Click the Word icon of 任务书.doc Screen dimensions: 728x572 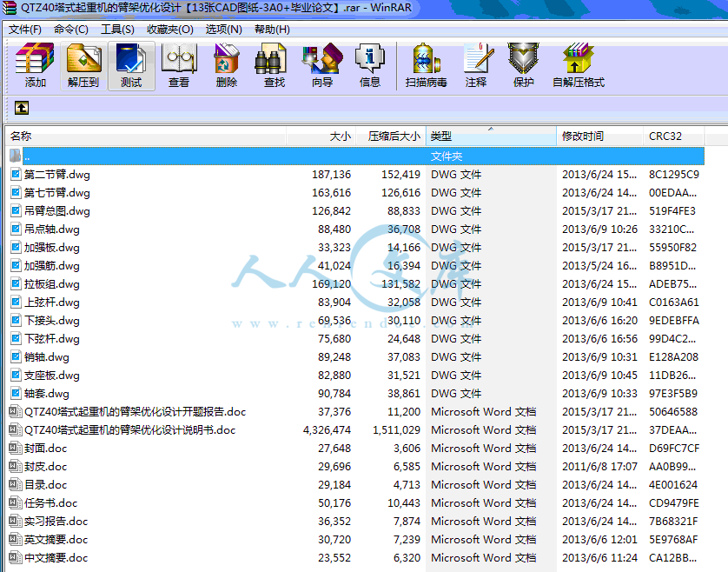click(x=16, y=502)
